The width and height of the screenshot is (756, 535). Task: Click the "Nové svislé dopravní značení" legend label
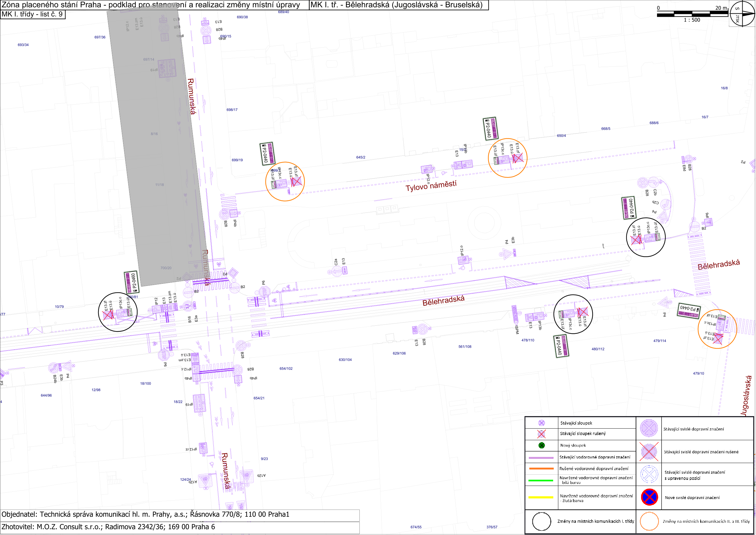(692, 498)
